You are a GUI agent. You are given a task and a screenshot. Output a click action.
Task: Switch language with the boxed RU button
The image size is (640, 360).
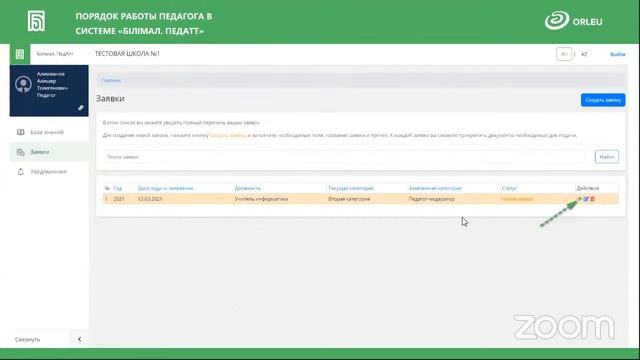coord(564,54)
